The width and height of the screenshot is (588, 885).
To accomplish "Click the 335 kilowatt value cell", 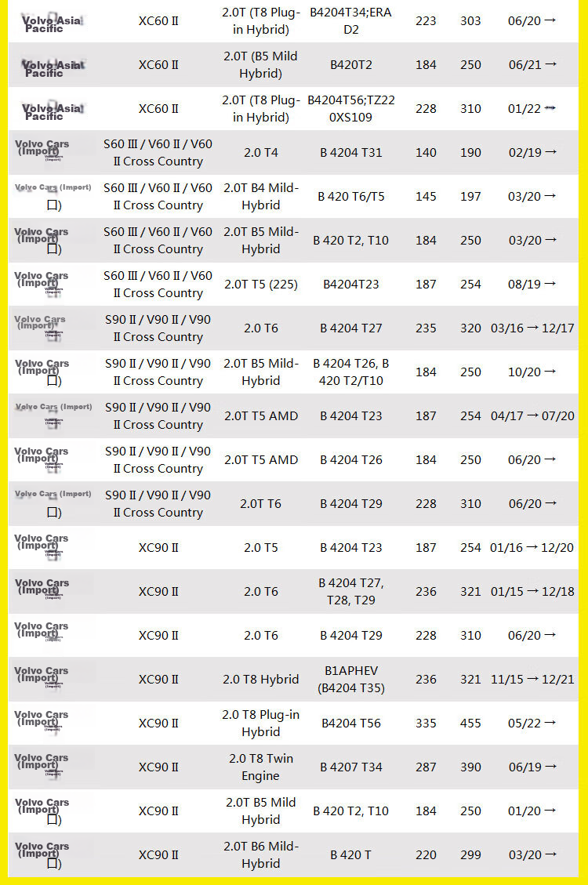I will 426,723.
